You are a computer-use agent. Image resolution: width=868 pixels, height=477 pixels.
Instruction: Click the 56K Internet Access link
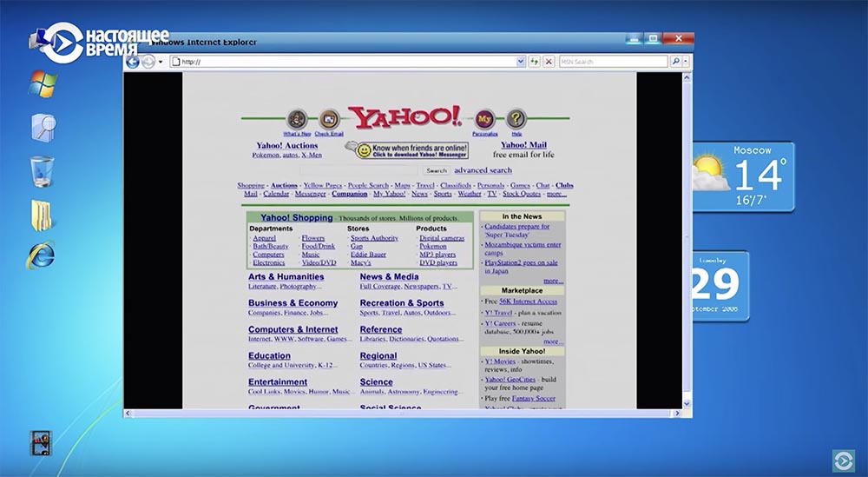[528, 301]
